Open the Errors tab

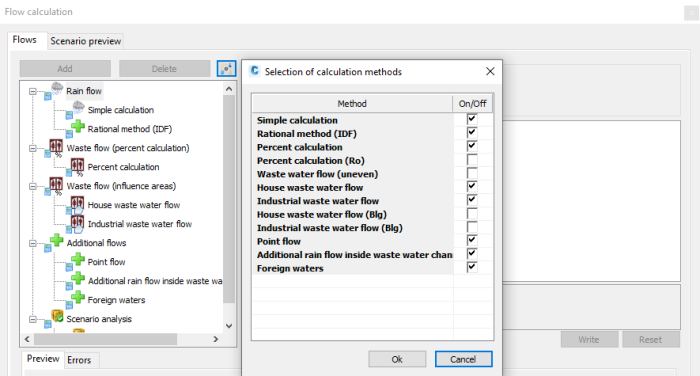pyautogui.click(x=79, y=360)
